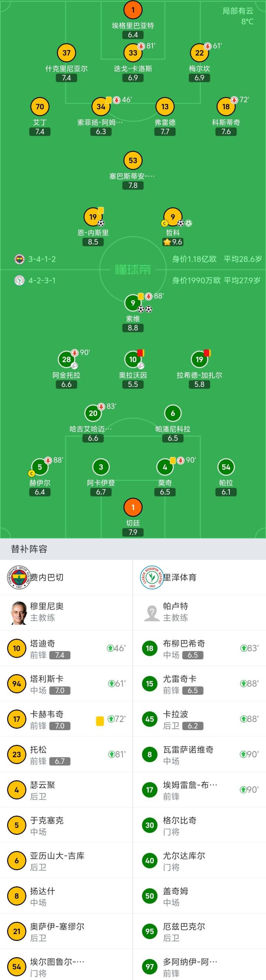Tap 奥拉沃因 red card player badge

(133, 359)
